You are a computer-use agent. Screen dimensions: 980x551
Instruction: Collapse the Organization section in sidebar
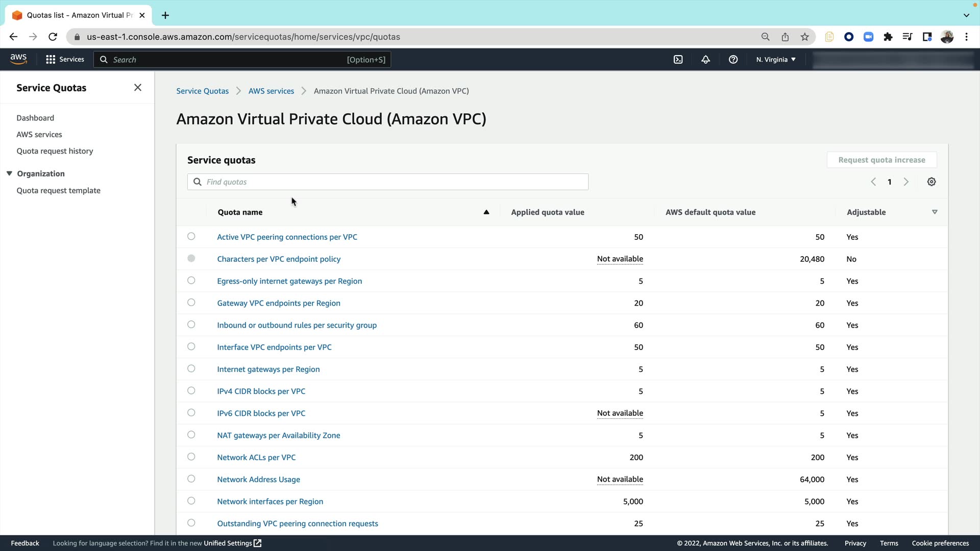(9, 173)
